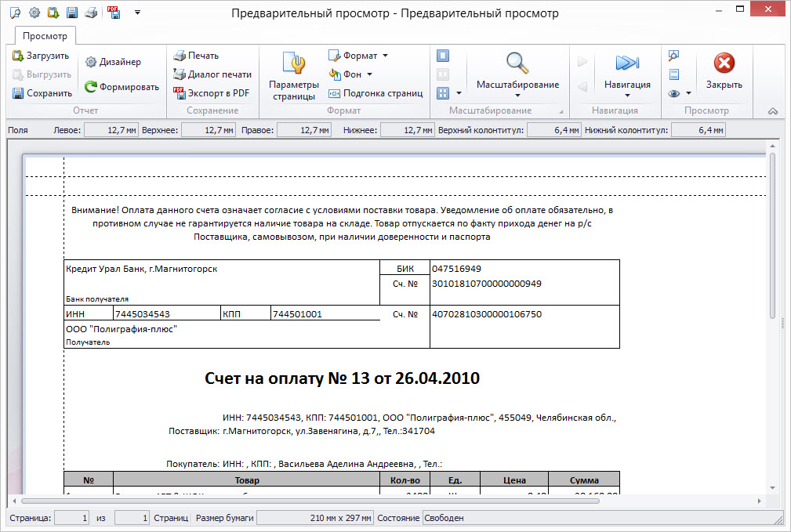Open the Дизайнер report designer
Image resolution: width=791 pixels, height=532 pixels.
113,62
